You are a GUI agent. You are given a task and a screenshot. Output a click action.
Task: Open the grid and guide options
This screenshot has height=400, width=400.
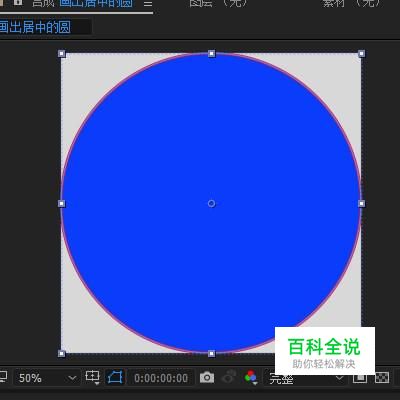pyautogui.click(x=93, y=378)
